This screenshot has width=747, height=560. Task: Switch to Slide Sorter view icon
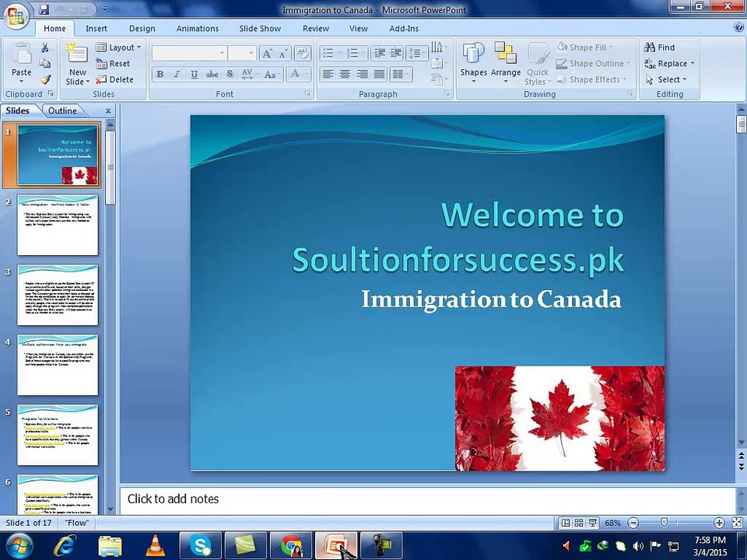[x=579, y=523]
